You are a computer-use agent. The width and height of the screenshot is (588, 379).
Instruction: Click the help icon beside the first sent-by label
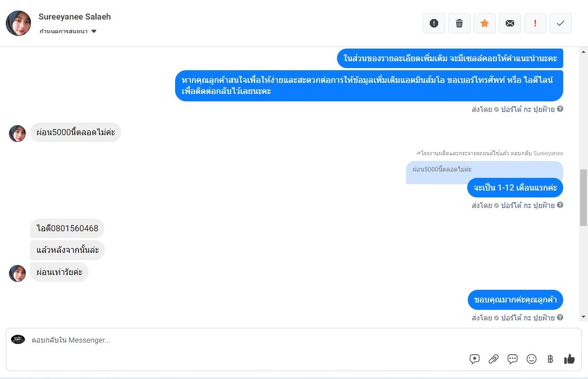pyautogui.click(x=560, y=109)
